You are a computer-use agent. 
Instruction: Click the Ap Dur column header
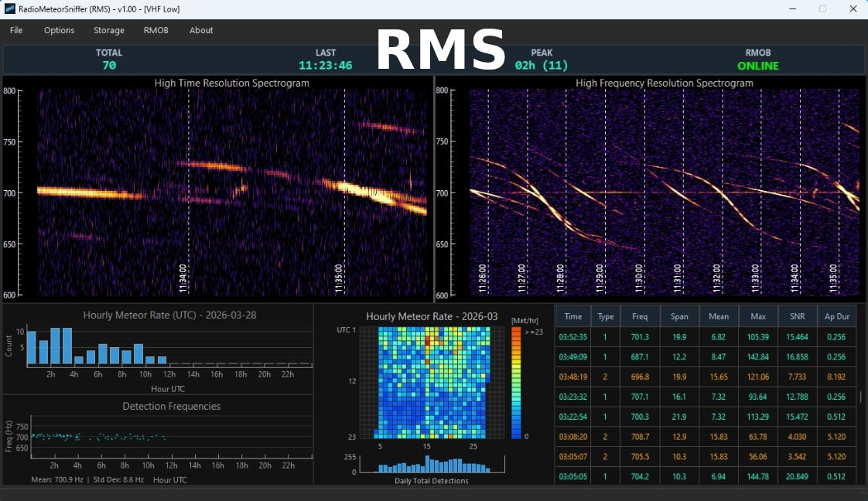click(x=836, y=316)
